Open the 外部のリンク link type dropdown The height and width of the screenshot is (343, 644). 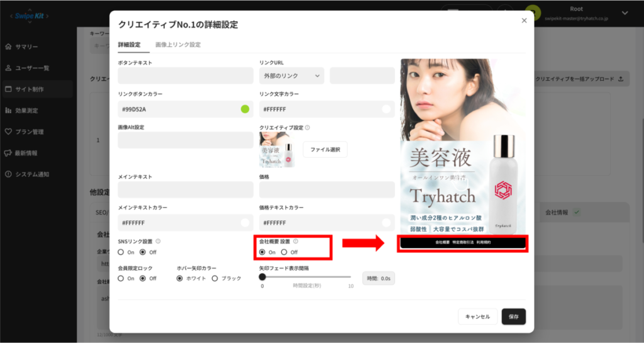pyautogui.click(x=292, y=76)
